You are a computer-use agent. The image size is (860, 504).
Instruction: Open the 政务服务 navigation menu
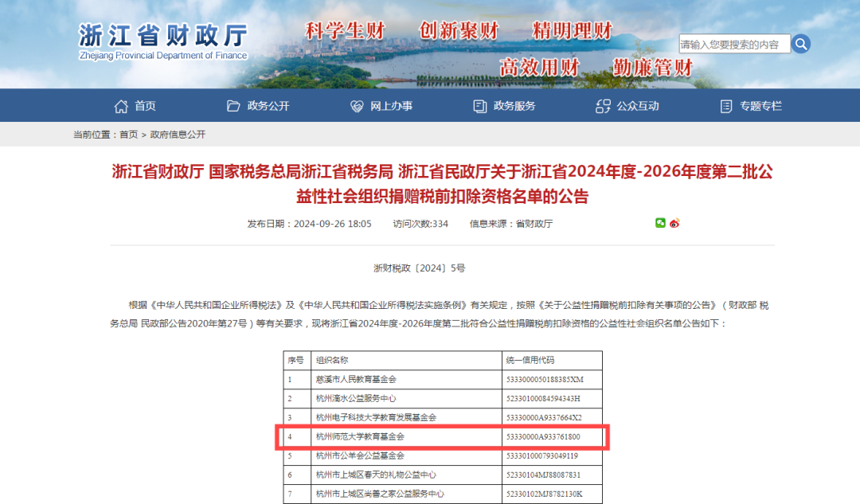[x=514, y=106]
